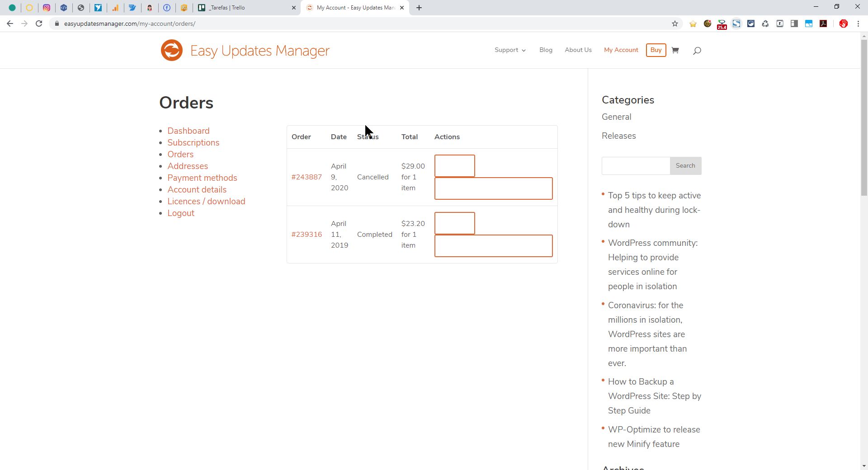Log out via the Logout link
868x470 pixels.
click(181, 213)
